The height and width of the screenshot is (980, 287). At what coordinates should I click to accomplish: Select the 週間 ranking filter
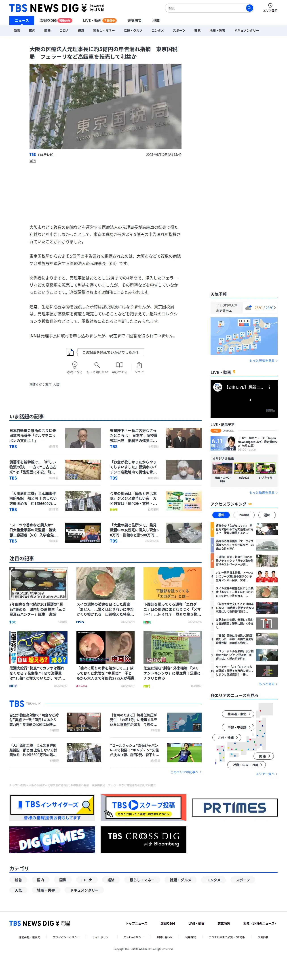coord(267,515)
